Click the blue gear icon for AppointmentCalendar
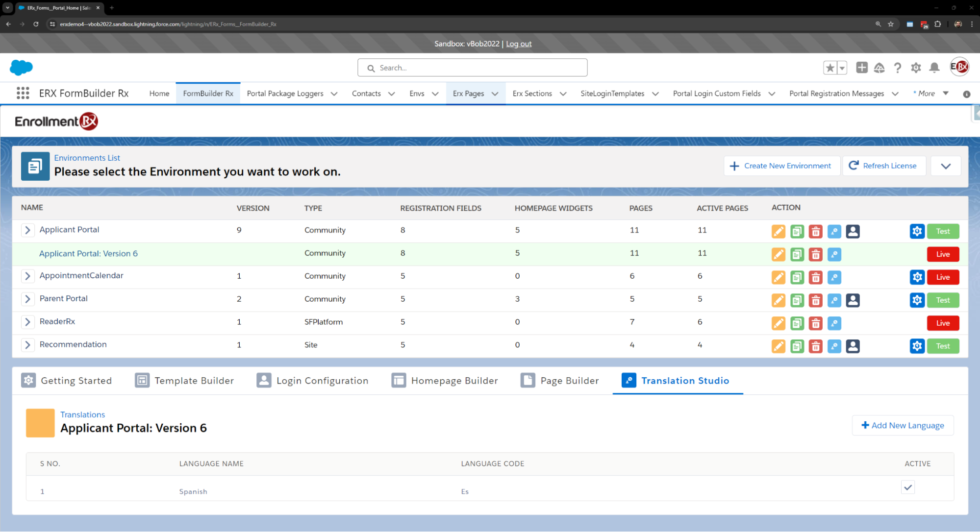Screen dimensions: 980x532 coord(917,277)
